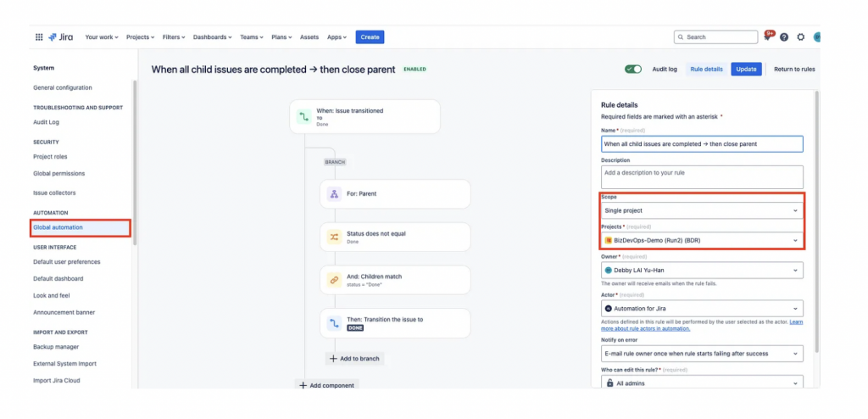Click the BizDevOps-Demo project icon
This screenshot has width=868, height=419.
tap(609, 241)
